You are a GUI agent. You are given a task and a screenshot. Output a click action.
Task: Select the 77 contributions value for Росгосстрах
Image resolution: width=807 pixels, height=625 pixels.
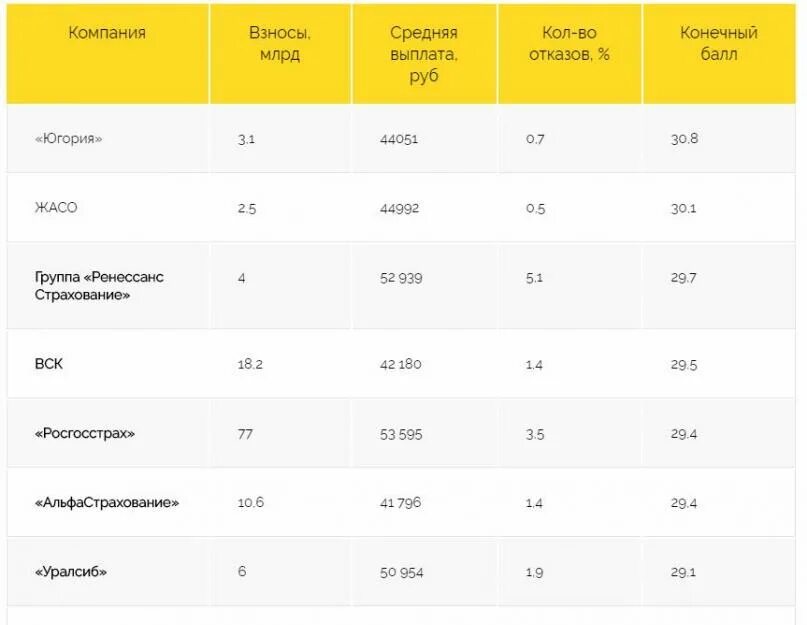click(245, 434)
